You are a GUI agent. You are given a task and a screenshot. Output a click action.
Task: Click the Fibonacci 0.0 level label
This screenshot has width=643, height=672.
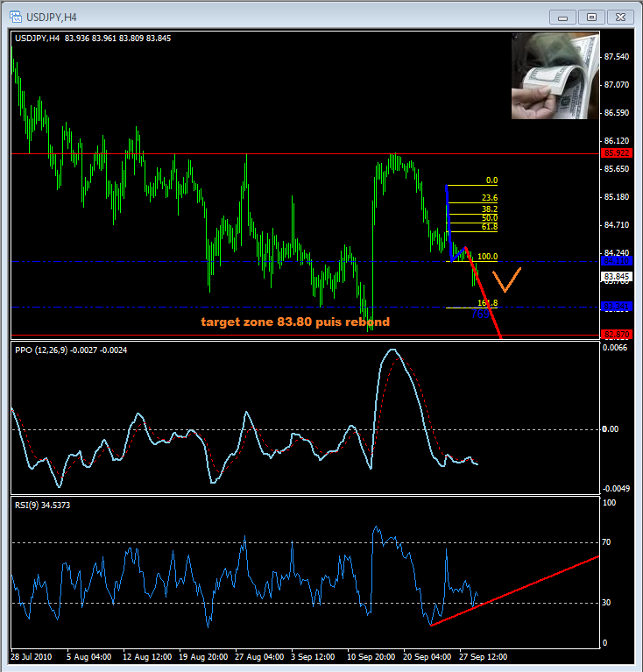491,180
